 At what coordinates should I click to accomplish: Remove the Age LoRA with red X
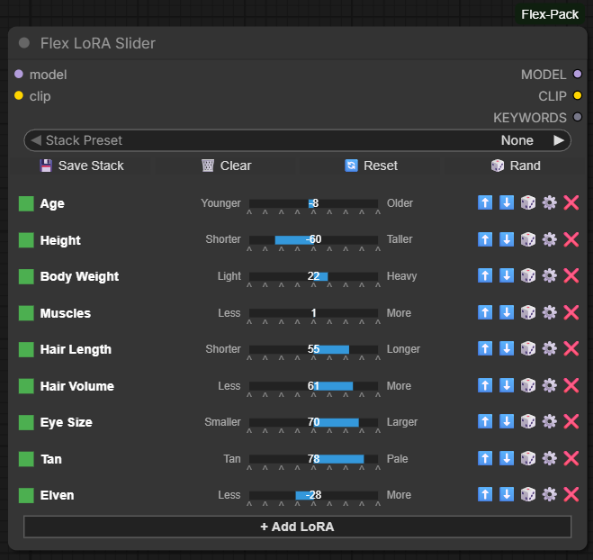click(571, 203)
